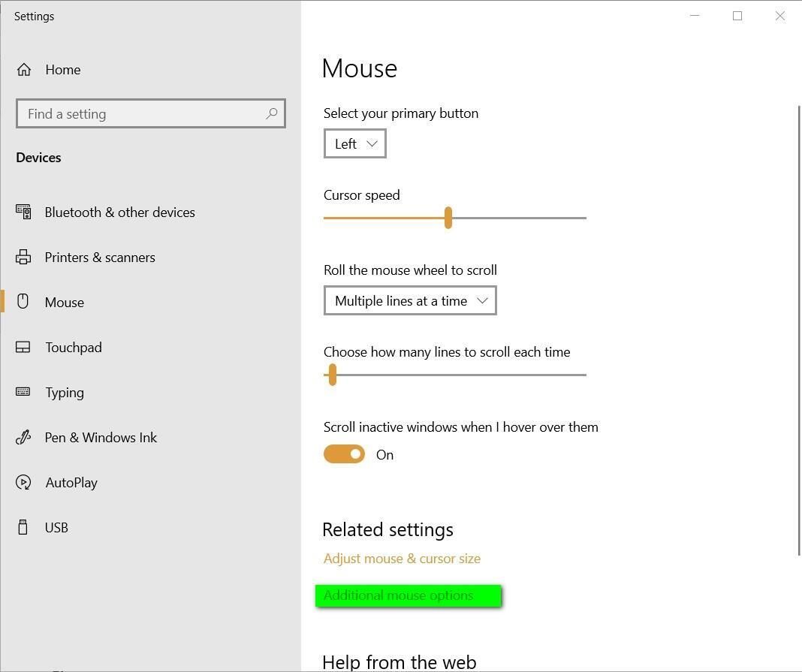This screenshot has height=672, width=802.
Task: Click Adjust mouse & cursor size link
Action: point(402,558)
